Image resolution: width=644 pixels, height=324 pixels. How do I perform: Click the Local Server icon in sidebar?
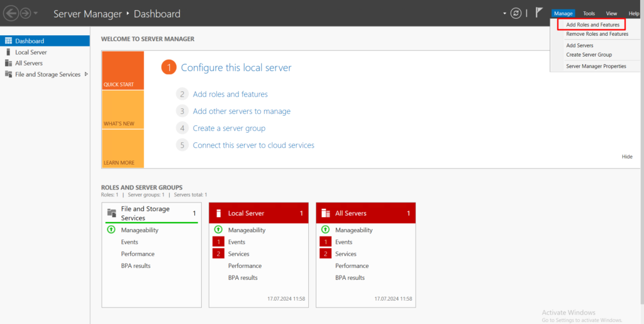click(x=8, y=52)
